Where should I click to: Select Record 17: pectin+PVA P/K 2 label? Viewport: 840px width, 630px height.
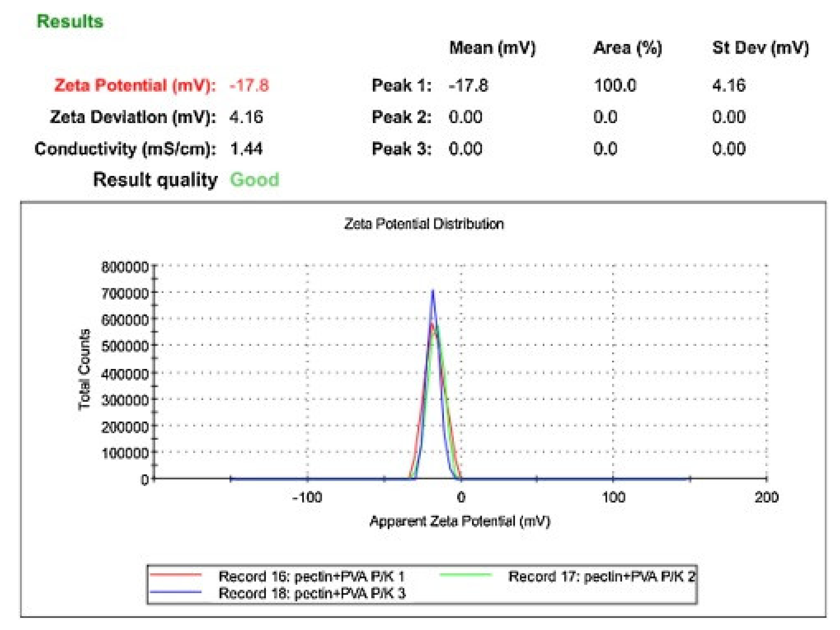[602, 576]
